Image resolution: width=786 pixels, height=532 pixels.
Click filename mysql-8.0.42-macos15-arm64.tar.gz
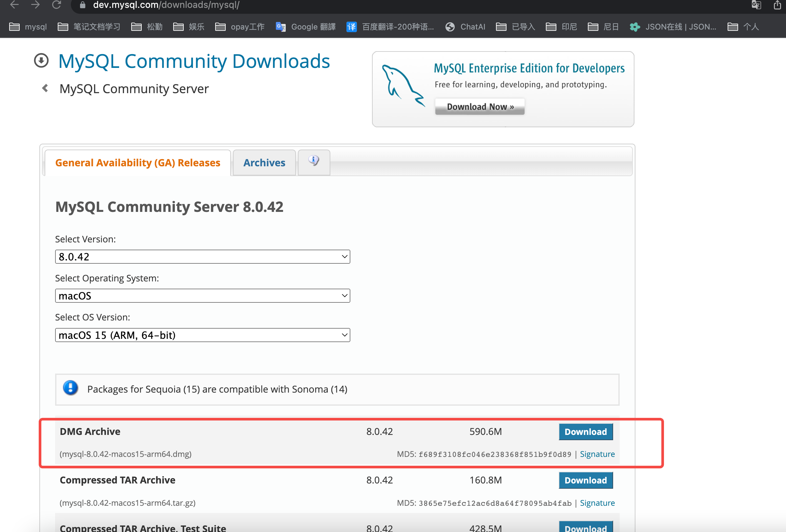pyautogui.click(x=128, y=503)
